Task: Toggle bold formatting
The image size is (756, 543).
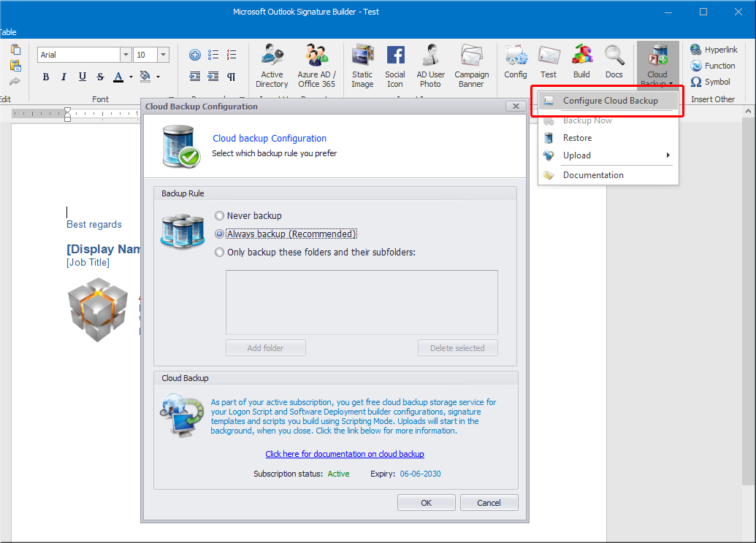Action: tap(46, 77)
